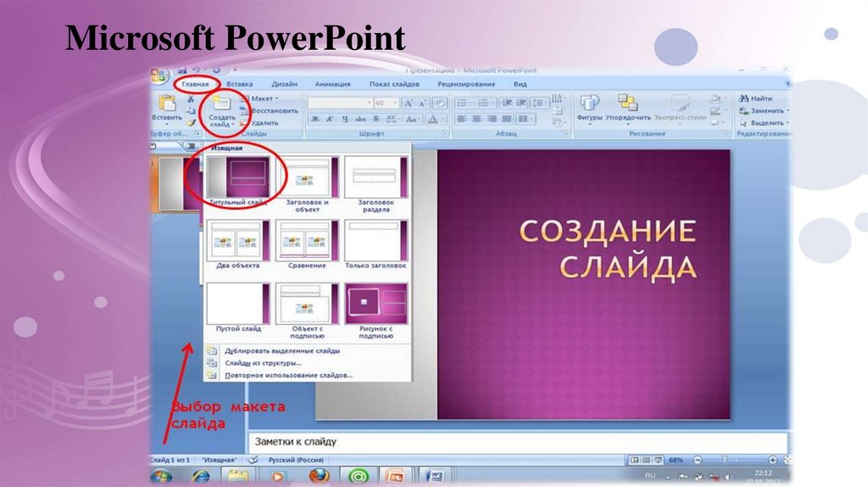Click the decrease indent icon
868x487 pixels.
(x=506, y=103)
